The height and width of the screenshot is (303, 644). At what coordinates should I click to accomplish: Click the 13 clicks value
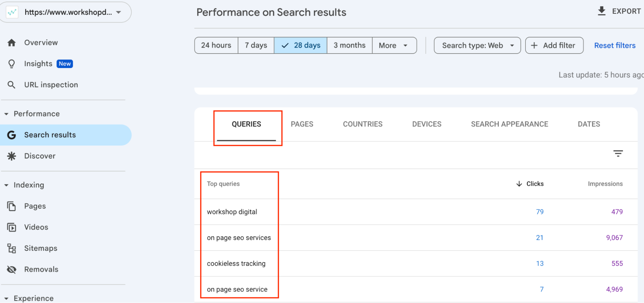pyautogui.click(x=540, y=264)
